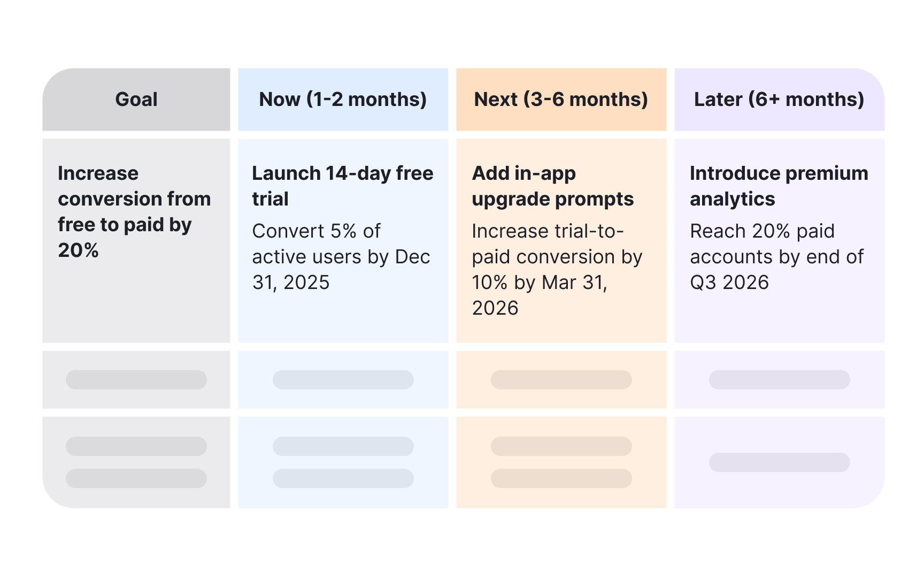This screenshot has width=924, height=578.
Task: Click the Reach 20% paid accounts description
Action: (x=776, y=257)
